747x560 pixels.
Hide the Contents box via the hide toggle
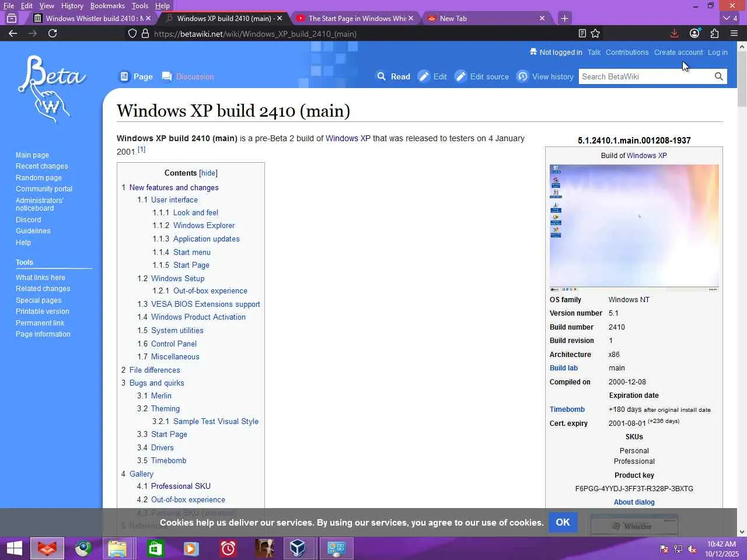point(208,173)
